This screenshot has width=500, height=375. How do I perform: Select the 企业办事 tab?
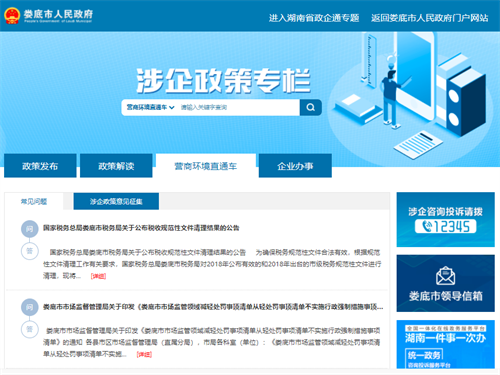tap(295, 166)
